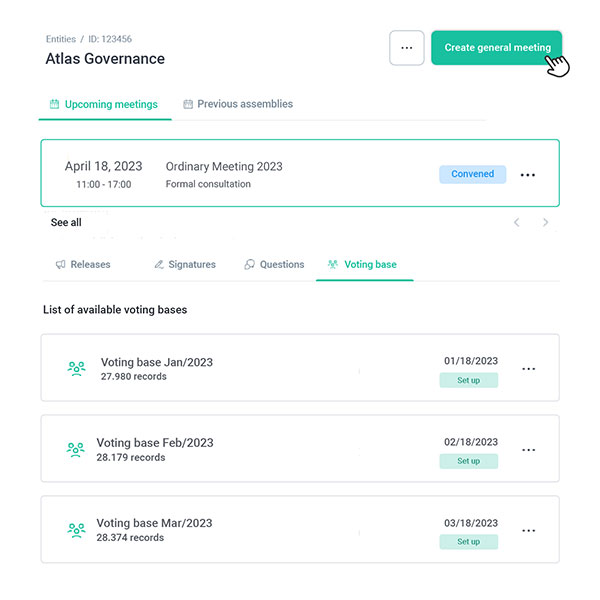The height and width of the screenshot is (600, 600).
Task: Click the people icon for Voting base Feb/2023
Action: click(75, 449)
